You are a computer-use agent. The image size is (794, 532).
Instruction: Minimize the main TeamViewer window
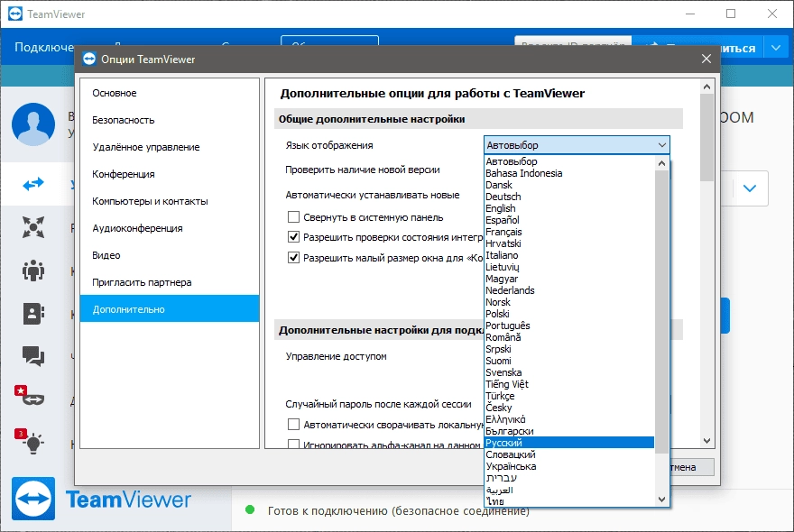(690, 14)
